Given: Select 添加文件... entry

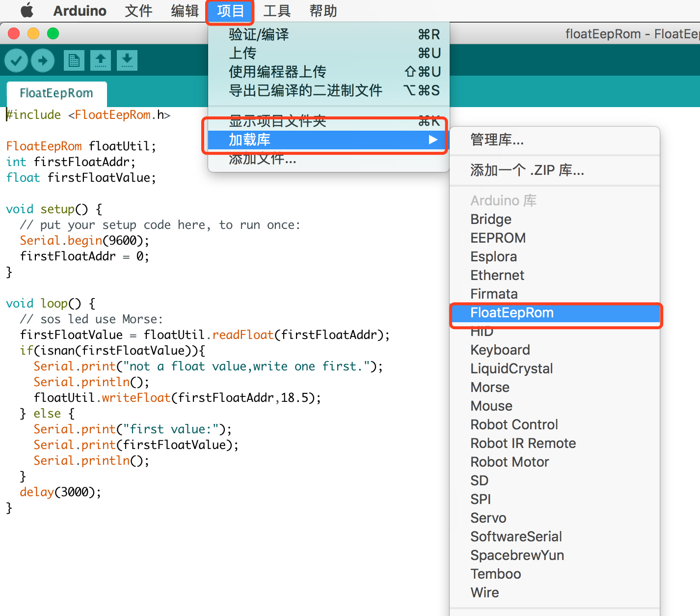Looking at the screenshot, I should pyautogui.click(x=329, y=159).
